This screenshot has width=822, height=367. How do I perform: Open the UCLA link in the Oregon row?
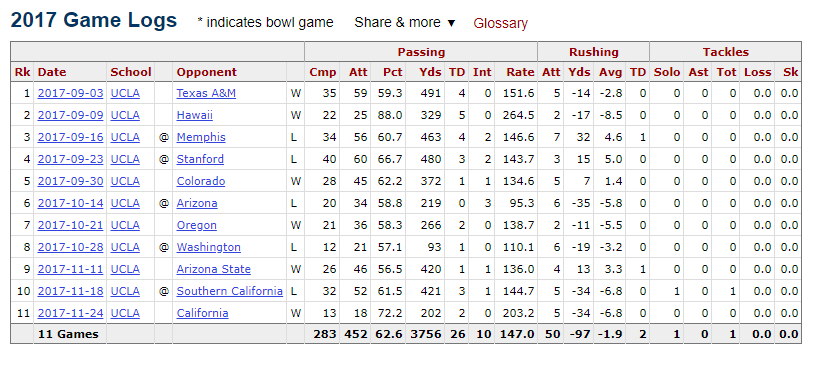coord(125,225)
